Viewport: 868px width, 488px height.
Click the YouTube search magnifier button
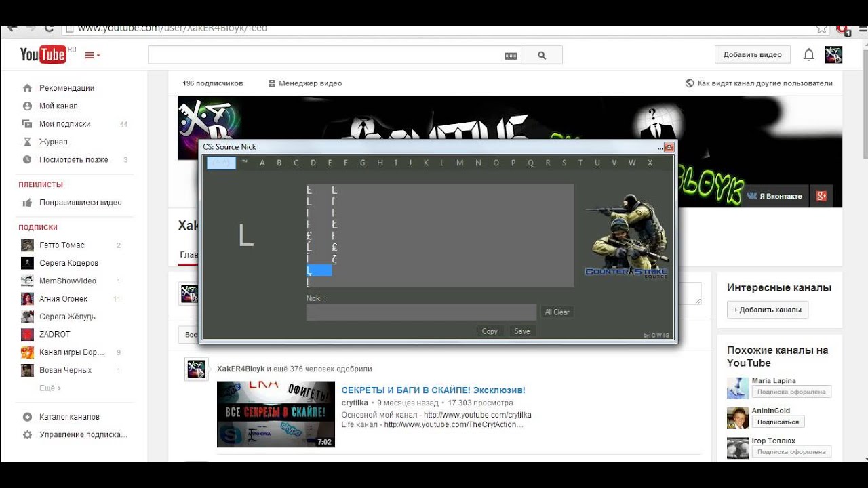[542, 56]
